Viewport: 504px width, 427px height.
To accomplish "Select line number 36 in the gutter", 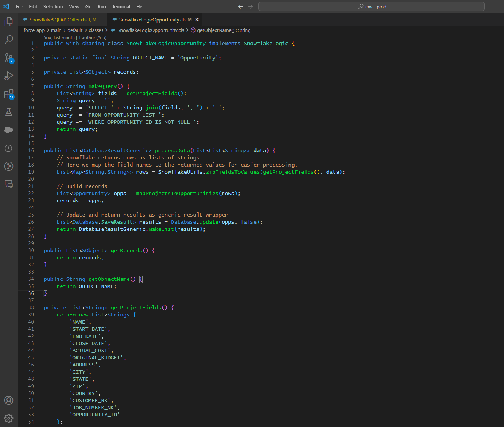I will click(x=31, y=293).
